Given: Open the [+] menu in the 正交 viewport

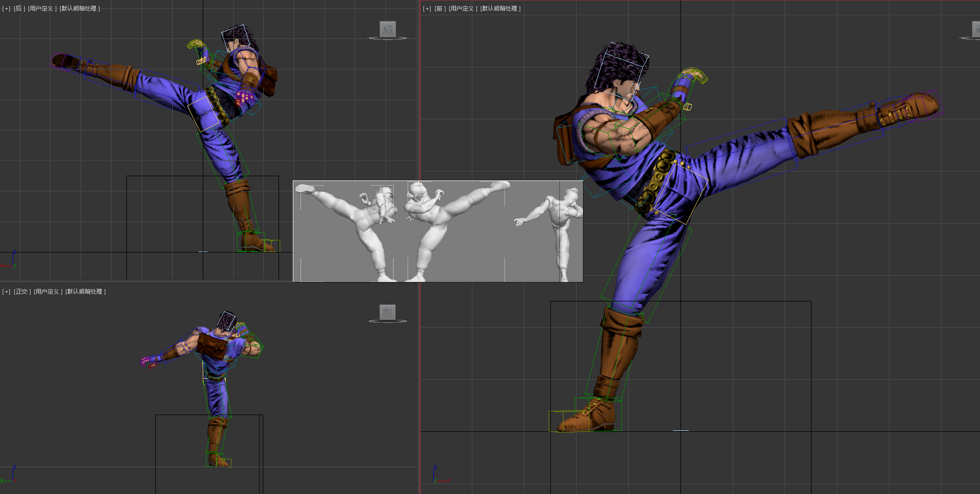Looking at the screenshot, I should (x=6, y=291).
